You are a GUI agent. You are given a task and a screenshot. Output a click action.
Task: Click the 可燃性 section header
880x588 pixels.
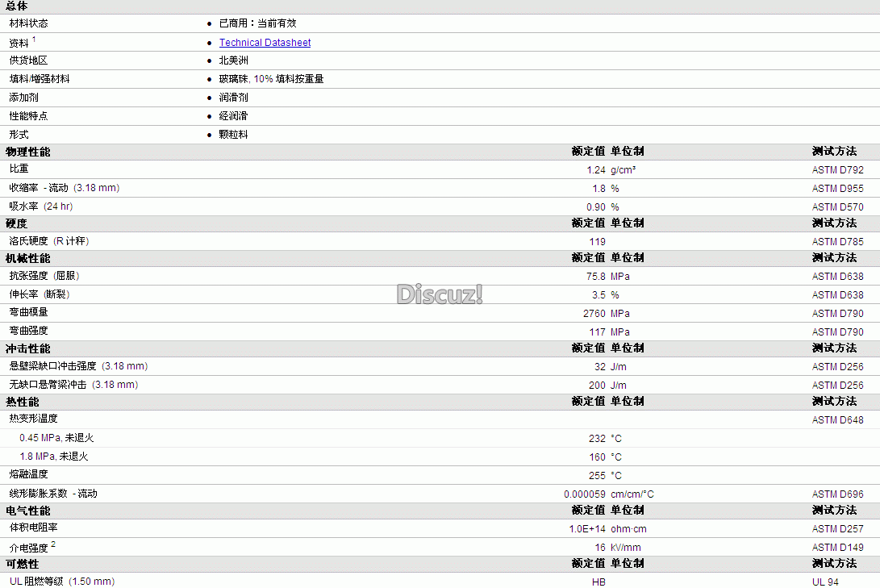(x=23, y=565)
